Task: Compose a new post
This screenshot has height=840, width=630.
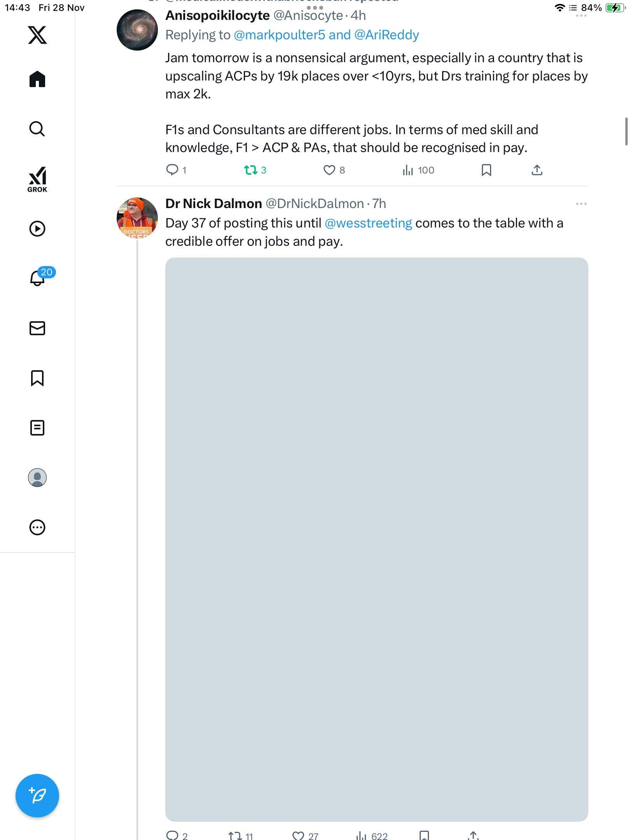Action: (x=37, y=796)
